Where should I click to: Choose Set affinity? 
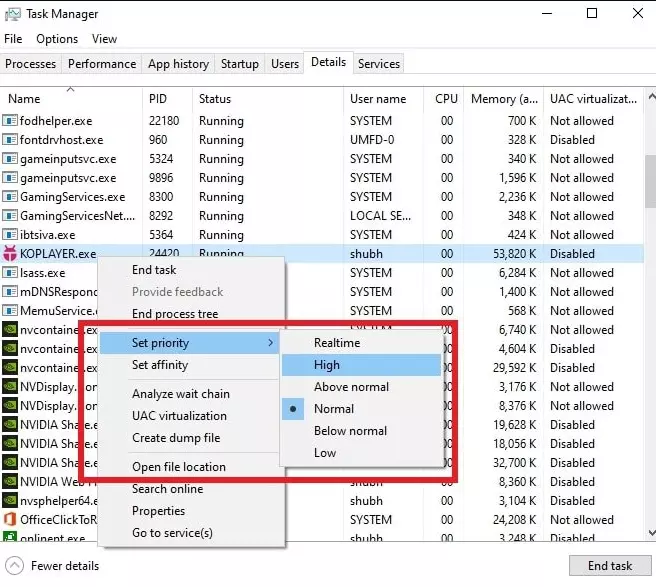(x=189, y=365)
